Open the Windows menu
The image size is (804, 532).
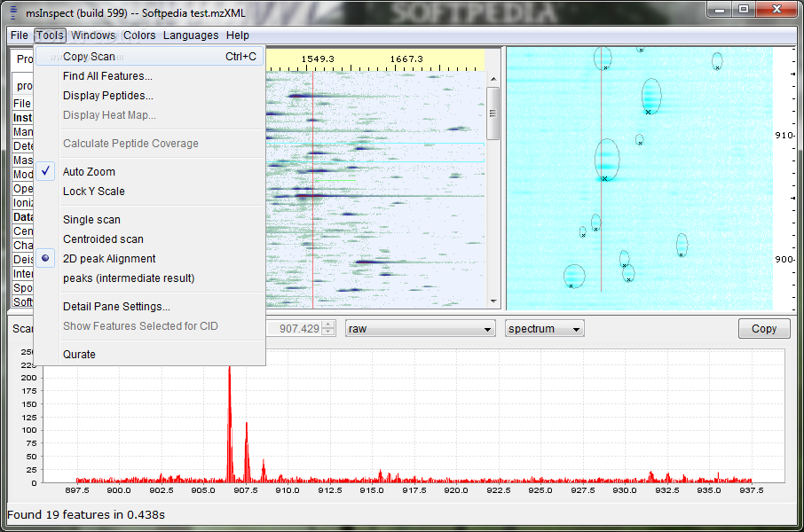[93, 35]
